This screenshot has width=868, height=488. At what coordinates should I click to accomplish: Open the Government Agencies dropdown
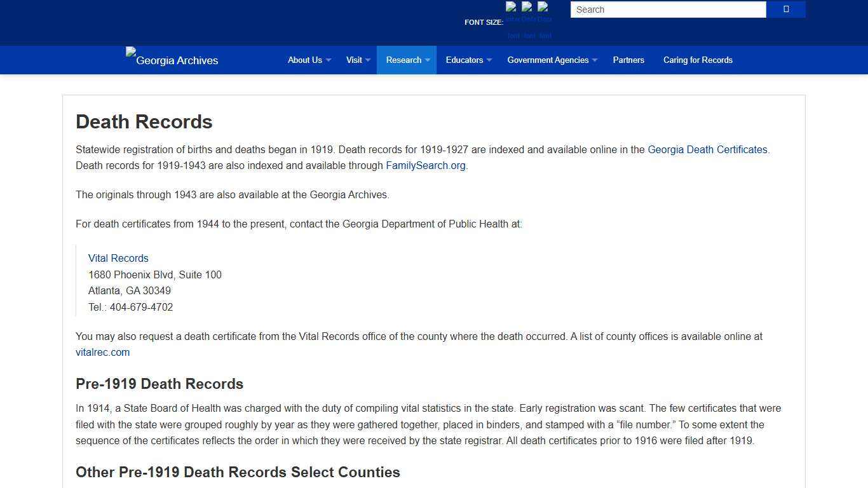pos(595,60)
